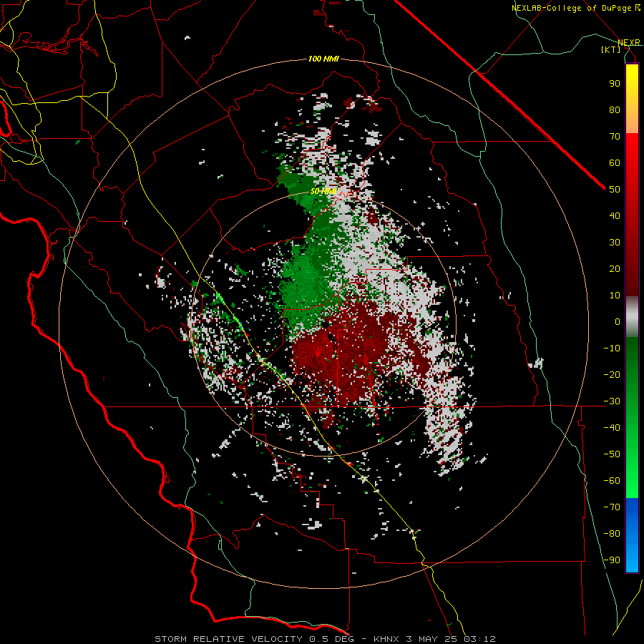
Task: Click the -20 value on velocity scale
Action: point(612,374)
